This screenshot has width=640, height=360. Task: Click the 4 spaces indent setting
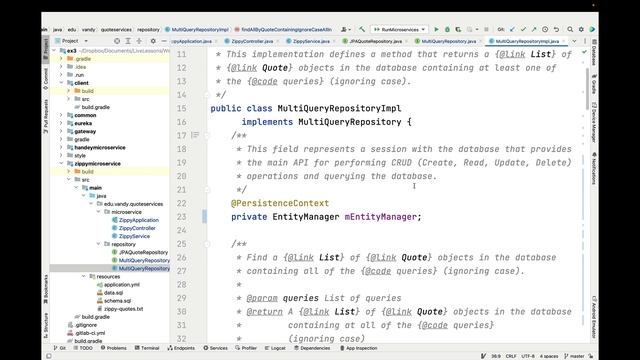pyautogui.click(x=549, y=356)
